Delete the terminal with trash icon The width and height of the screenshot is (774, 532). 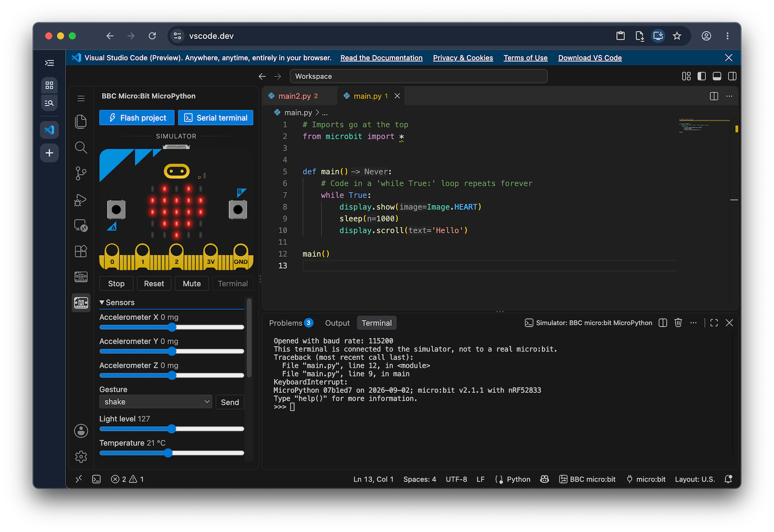[678, 323]
